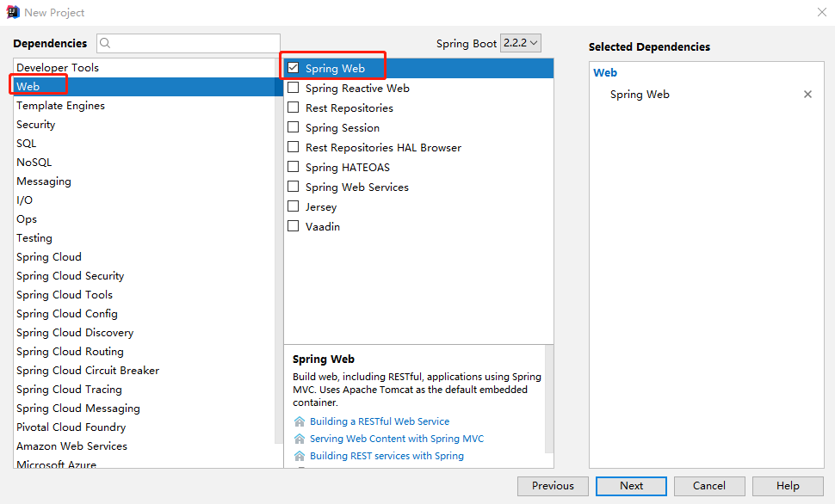Proceed with the Next button
The height and width of the screenshot is (504, 835).
pos(631,486)
